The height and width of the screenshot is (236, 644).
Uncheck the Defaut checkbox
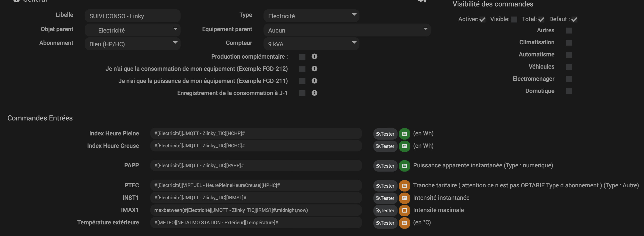pyautogui.click(x=574, y=20)
